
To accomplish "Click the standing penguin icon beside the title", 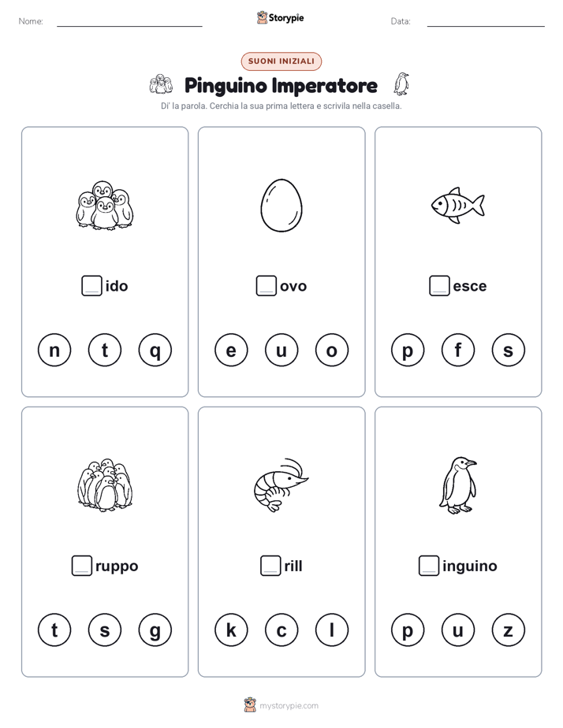I will click(x=401, y=84).
